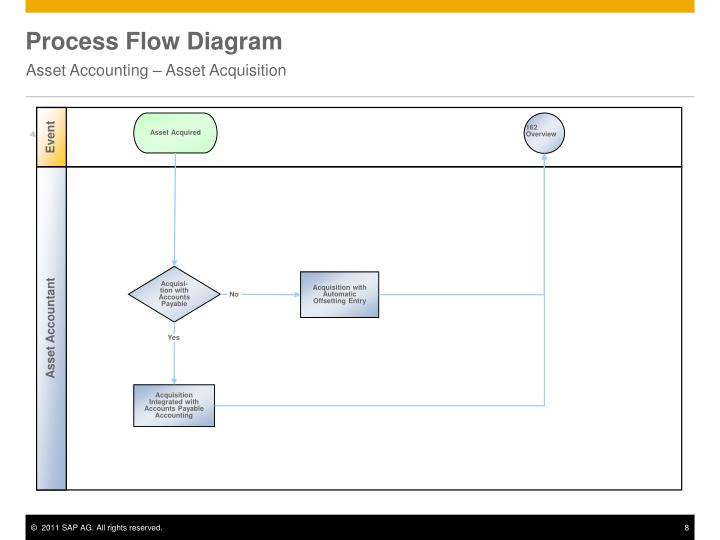Click the No branch label
Viewport: 720px width, 540px height.
234,294
